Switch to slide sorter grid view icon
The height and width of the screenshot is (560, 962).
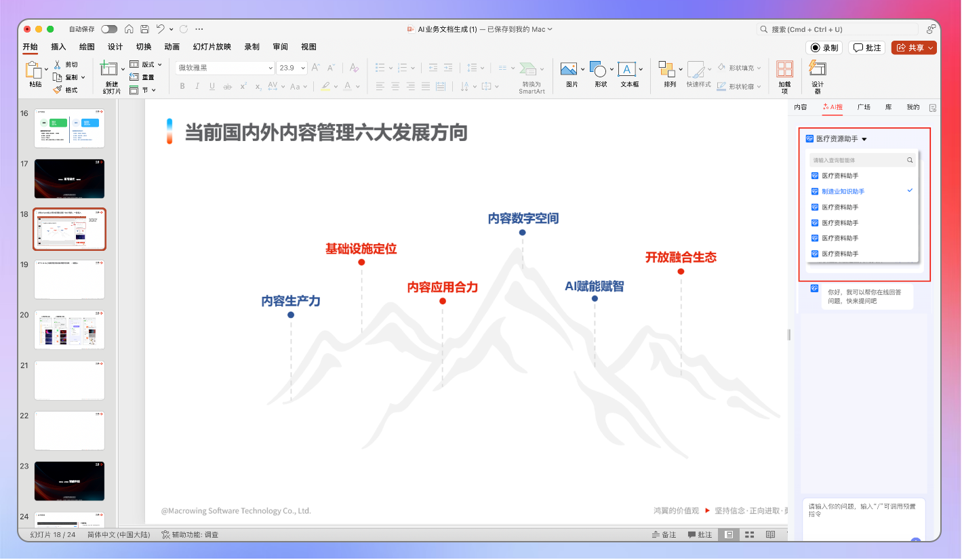point(749,535)
